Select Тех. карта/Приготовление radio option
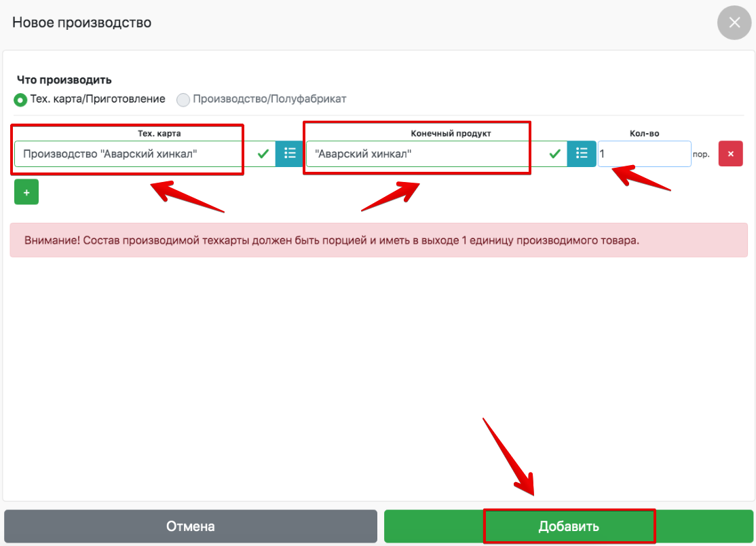The image size is (756, 546). click(x=20, y=100)
